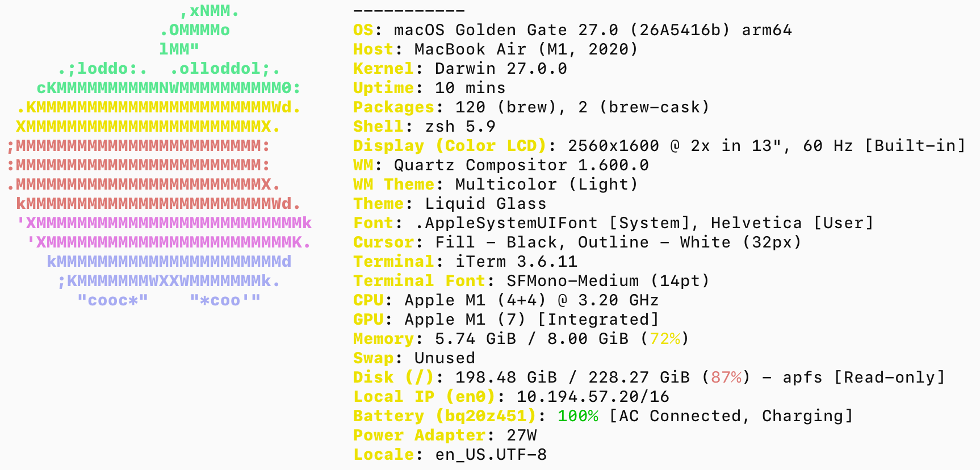The width and height of the screenshot is (980, 470).
Task: Click the Packages brew count line
Action: (531, 107)
